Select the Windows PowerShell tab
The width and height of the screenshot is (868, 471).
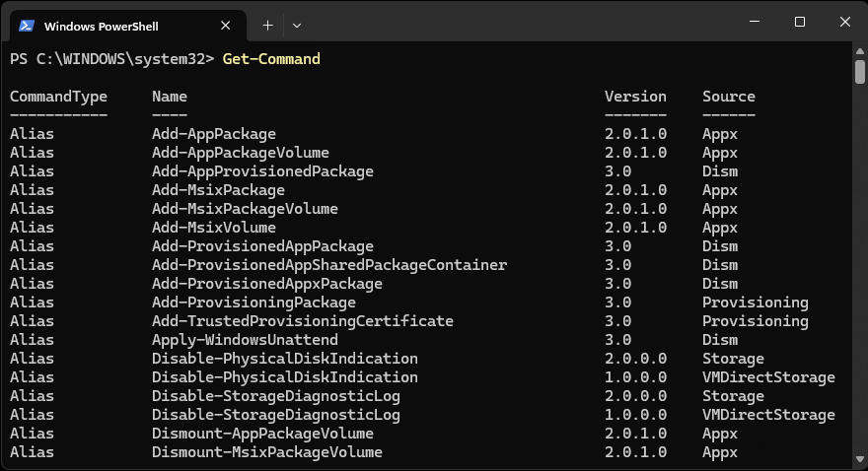(127, 26)
